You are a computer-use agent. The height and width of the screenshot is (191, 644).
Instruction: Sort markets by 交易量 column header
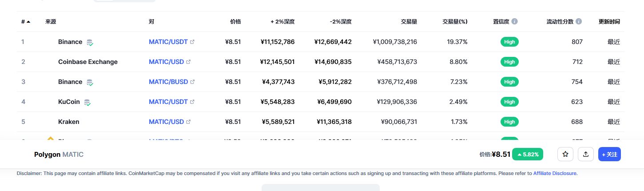coord(409,21)
